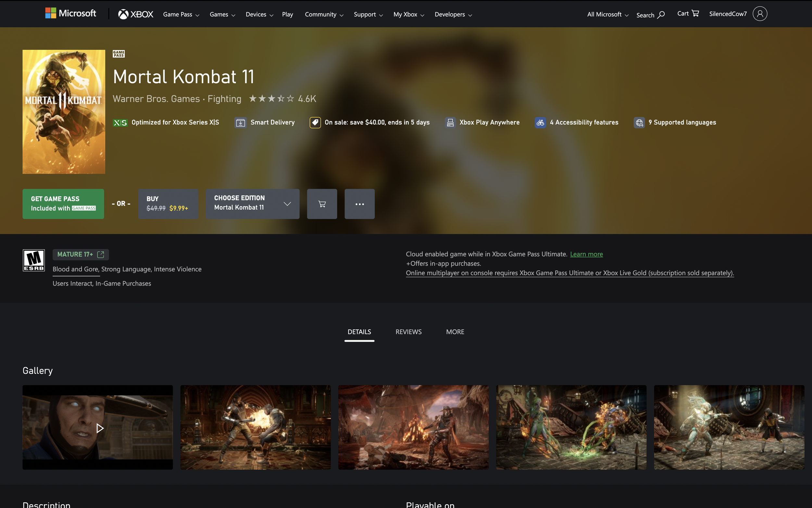Screen dimensions: 812x508
Task: Switch to the Reviews tab
Action: pos(408,332)
